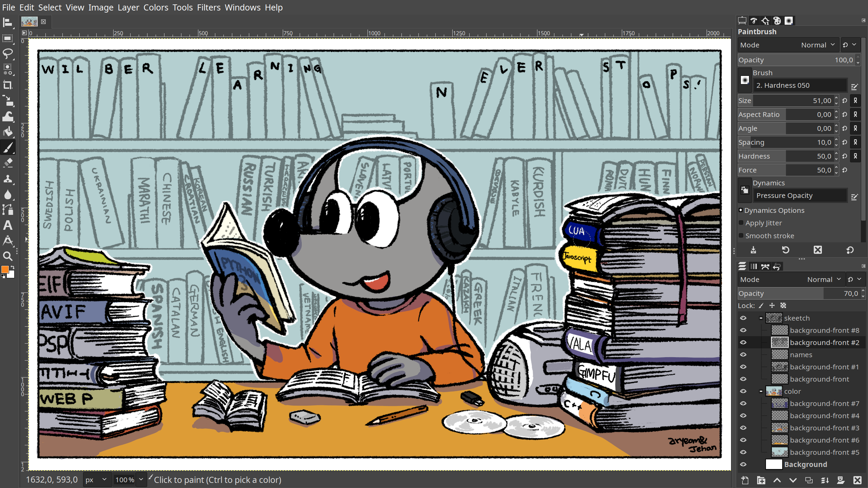
Task: Select the Measure compass tool
Action: 7,241
